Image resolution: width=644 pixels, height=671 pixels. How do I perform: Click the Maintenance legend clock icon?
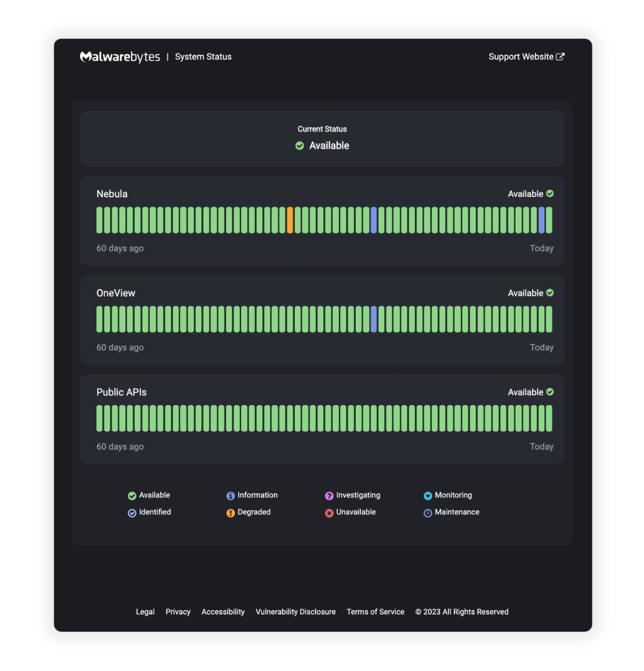point(428,513)
